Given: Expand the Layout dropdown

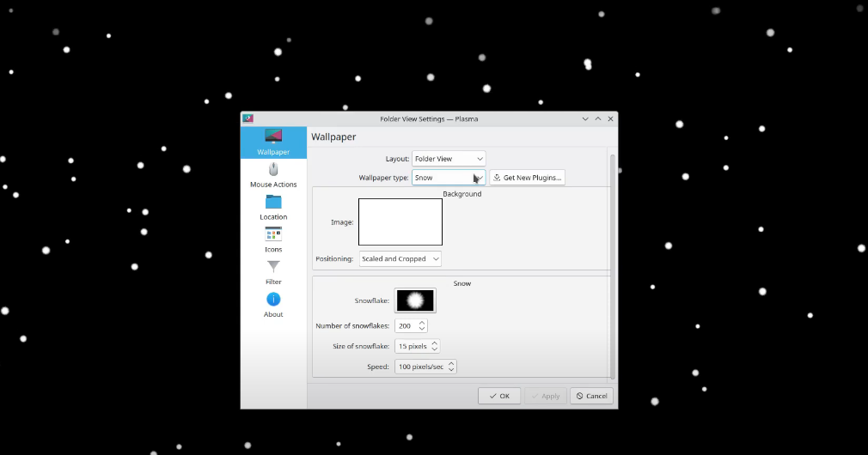Looking at the screenshot, I should pyautogui.click(x=449, y=159).
